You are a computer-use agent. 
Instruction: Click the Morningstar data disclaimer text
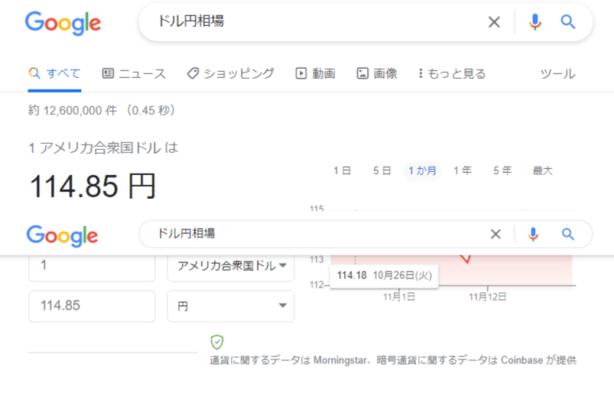pyautogui.click(x=393, y=360)
